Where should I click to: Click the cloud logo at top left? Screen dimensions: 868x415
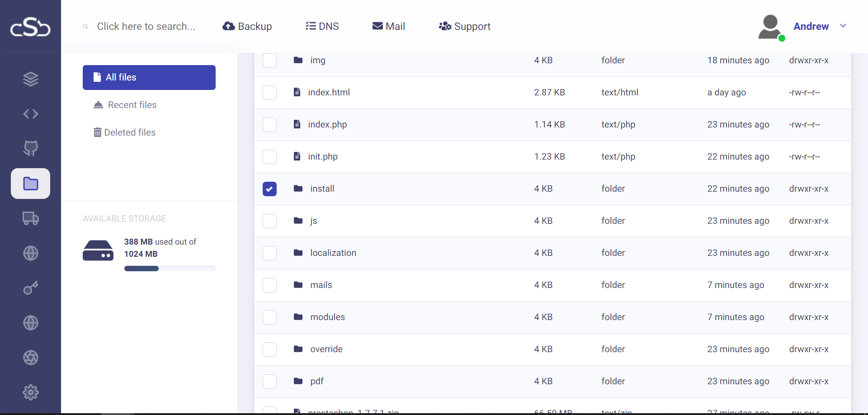(30, 27)
